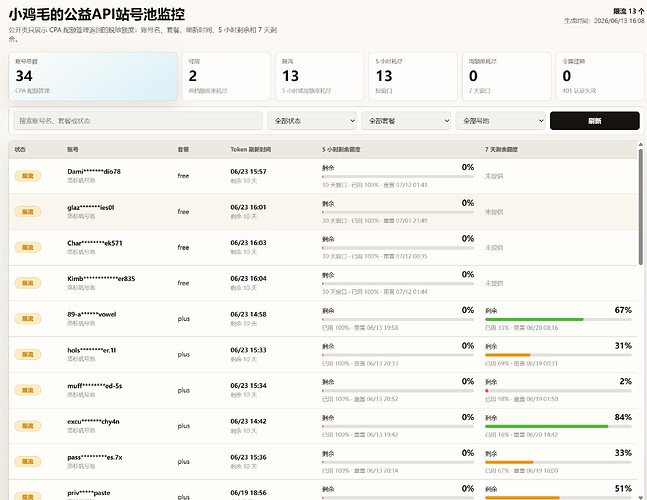Select the 可用 2 stat card
Screen dimensions: 647x500
pos(227,76)
